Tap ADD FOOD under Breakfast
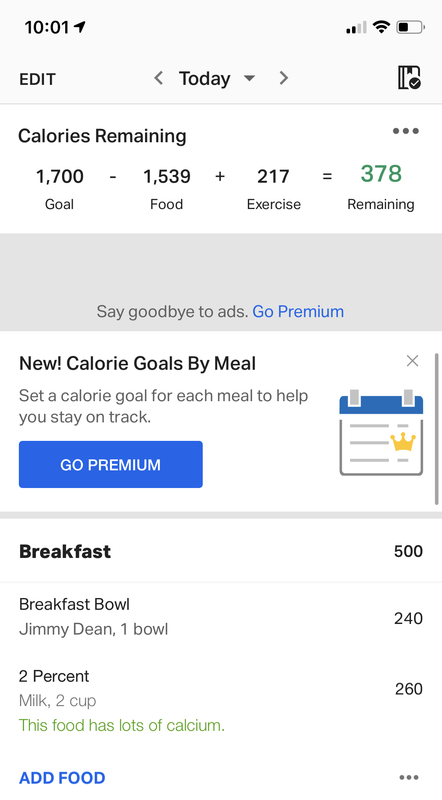The height and width of the screenshot is (800, 442). pos(62,778)
